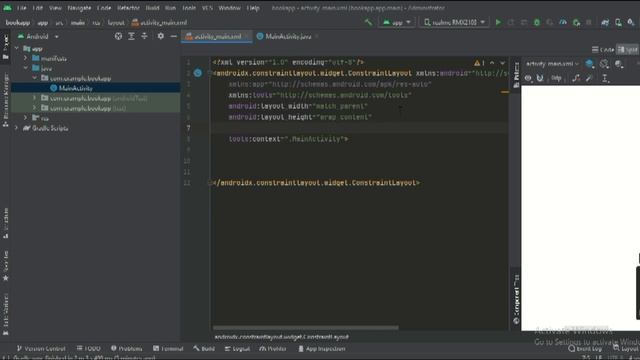The width and height of the screenshot is (640, 360).
Task: Hide the Project panel with minus icon
Action: click(x=173, y=36)
